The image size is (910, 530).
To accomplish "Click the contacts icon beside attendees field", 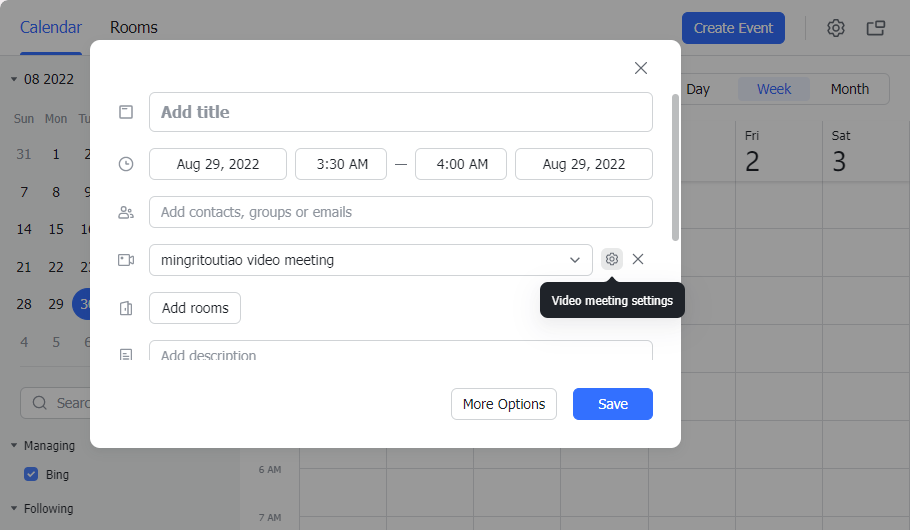I will pyautogui.click(x=126, y=212).
